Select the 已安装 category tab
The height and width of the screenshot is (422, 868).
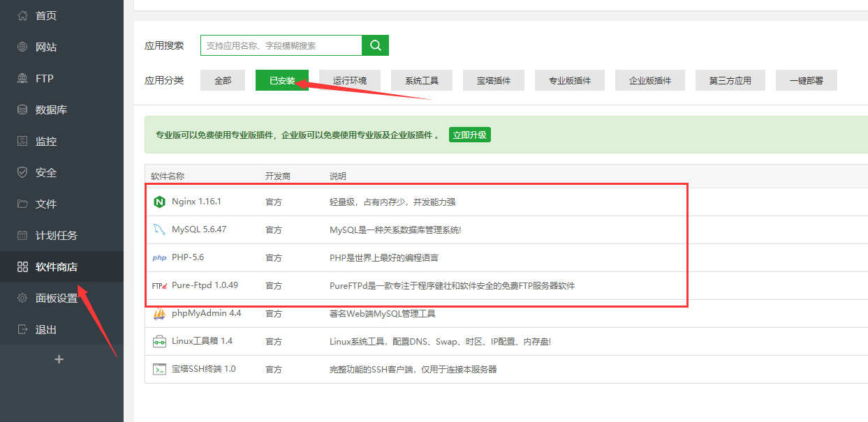[282, 80]
